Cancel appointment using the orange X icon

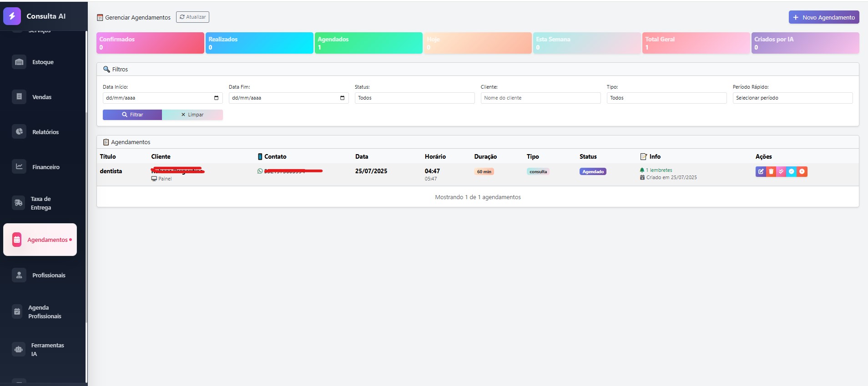click(802, 171)
